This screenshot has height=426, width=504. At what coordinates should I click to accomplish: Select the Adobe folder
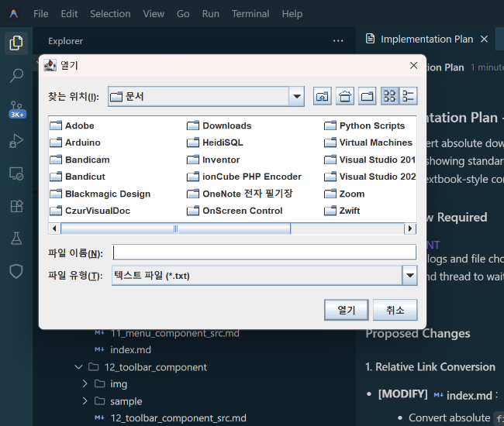(x=72, y=125)
